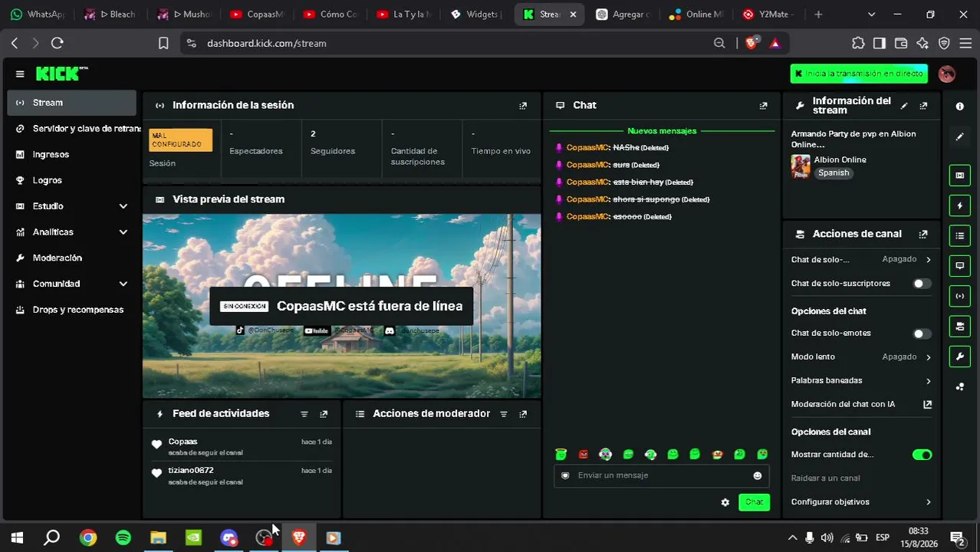Open the profile avatar menu

coord(946,74)
